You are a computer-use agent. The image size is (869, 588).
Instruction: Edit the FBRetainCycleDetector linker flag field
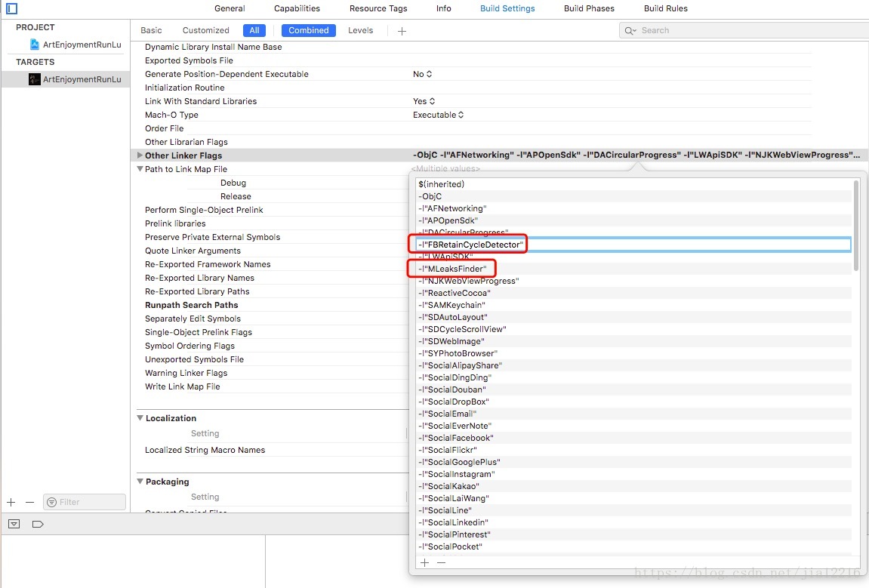[x=633, y=245]
